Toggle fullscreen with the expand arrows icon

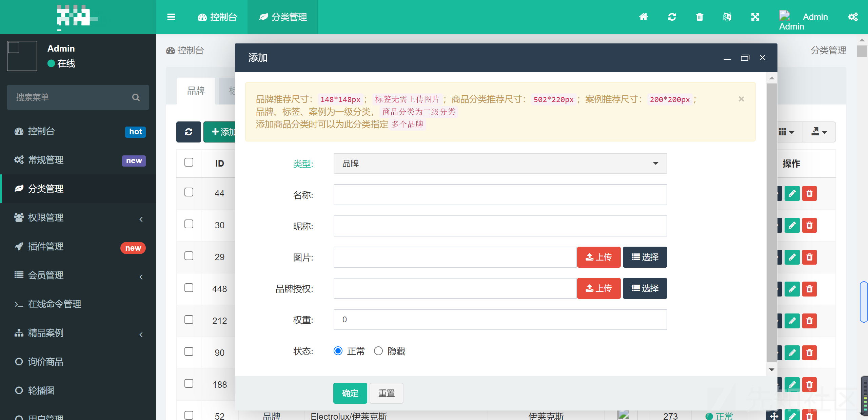coord(755,17)
